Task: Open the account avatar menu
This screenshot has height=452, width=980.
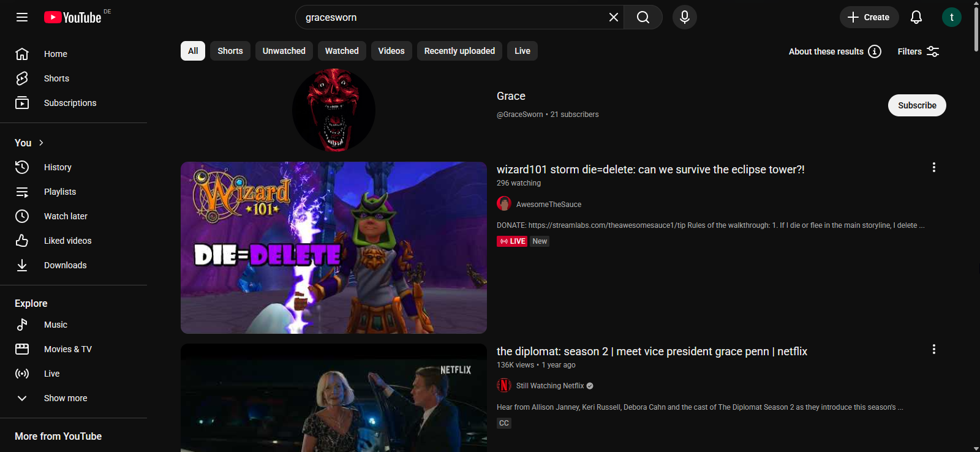Action: click(x=952, y=17)
